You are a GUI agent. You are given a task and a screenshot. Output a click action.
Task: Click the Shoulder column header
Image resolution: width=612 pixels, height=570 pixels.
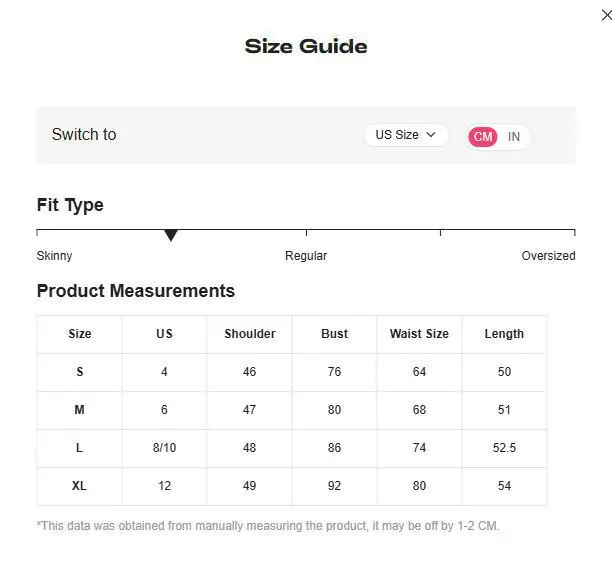[249, 334]
